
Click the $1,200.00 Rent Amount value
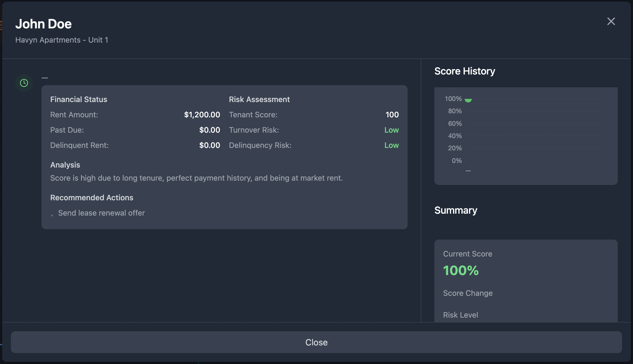point(202,115)
